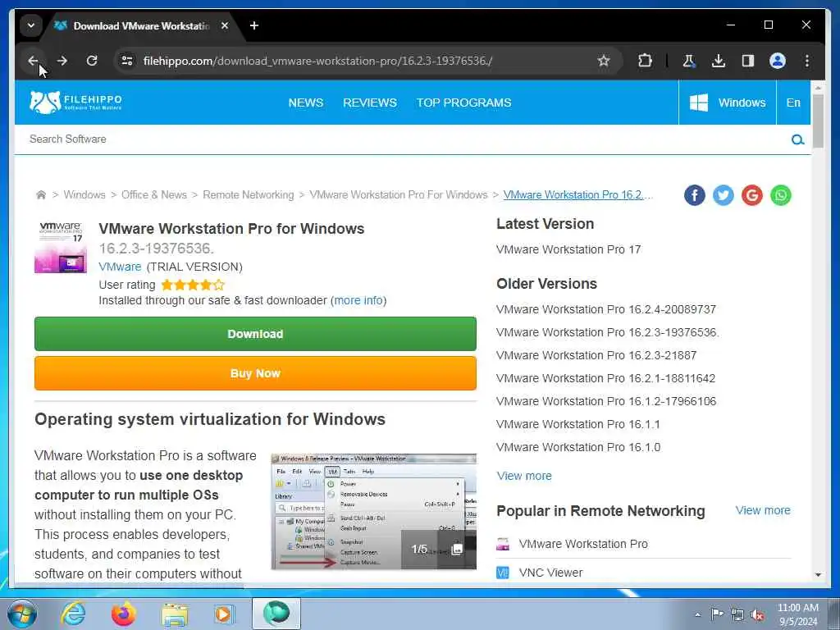The width and height of the screenshot is (840, 630).
Task: Open the NEWS menu item
Action: tap(306, 103)
